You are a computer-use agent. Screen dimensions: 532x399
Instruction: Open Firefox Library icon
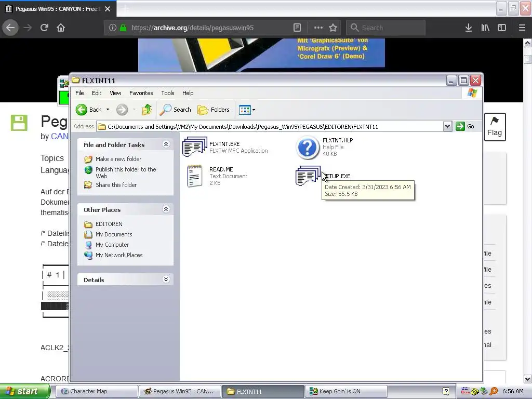pyautogui.click(x=485, y=28)
